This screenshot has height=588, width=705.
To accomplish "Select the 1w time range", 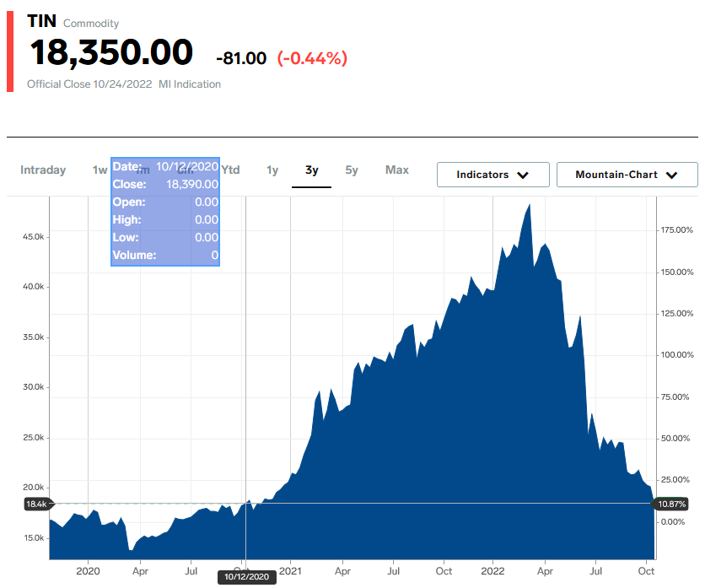I will 100,170.
